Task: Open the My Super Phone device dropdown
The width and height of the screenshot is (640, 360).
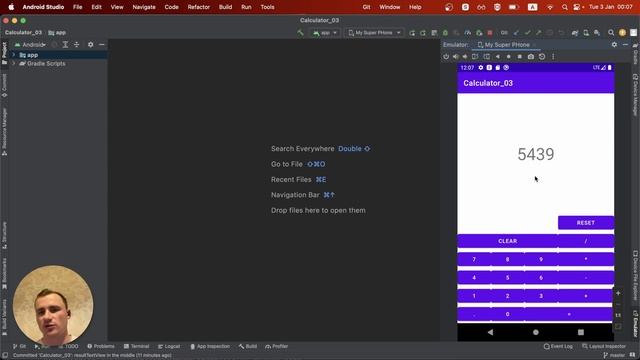Action: [374, 33]
